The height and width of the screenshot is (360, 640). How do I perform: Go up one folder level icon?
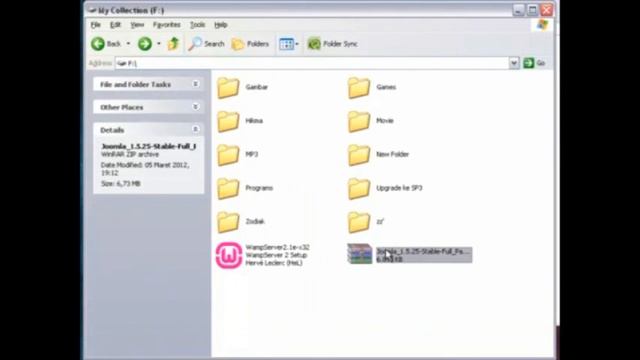point(173,44)
